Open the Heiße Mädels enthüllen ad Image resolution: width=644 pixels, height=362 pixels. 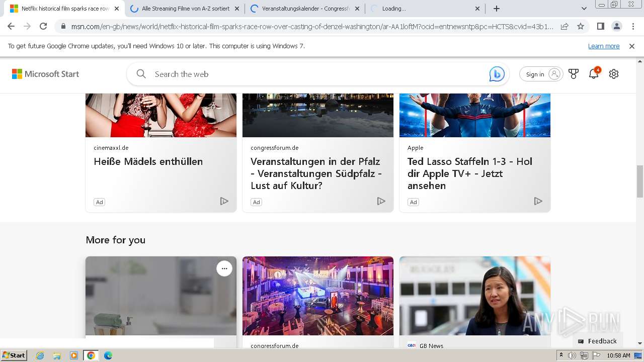coord(148,161)
